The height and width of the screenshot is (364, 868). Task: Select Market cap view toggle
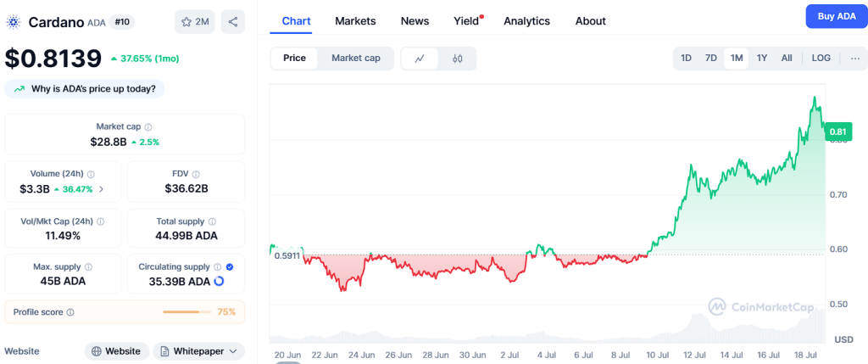click(356, 59)
